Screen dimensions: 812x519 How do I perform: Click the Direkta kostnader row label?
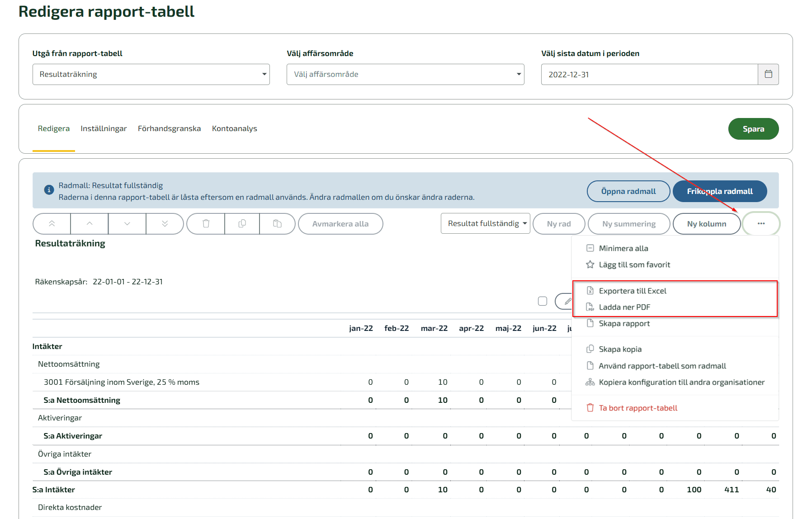point(70,507)
